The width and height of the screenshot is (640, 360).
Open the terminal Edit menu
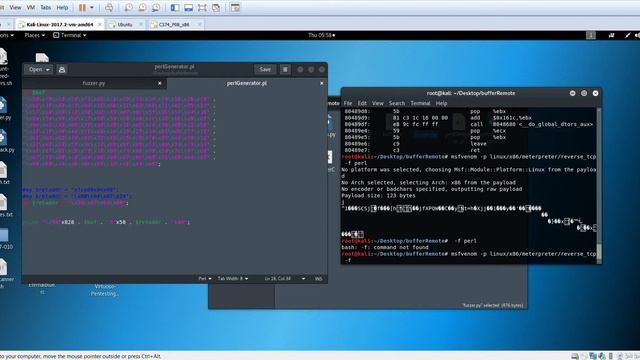[362, 103]
